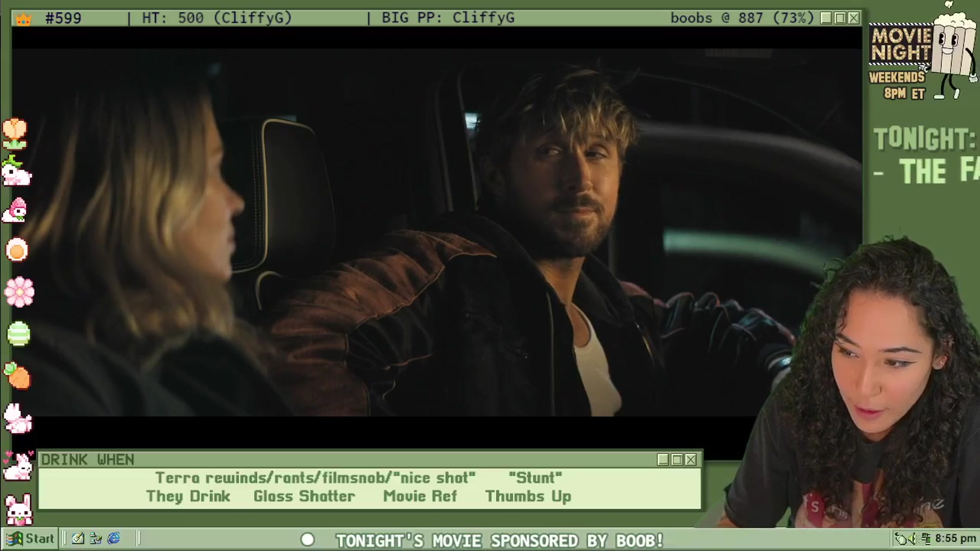Click "BIG PP: CliffyG" in title bar
Screen dimensions: 980x551
pyautogui.click(x=448, y=18)
